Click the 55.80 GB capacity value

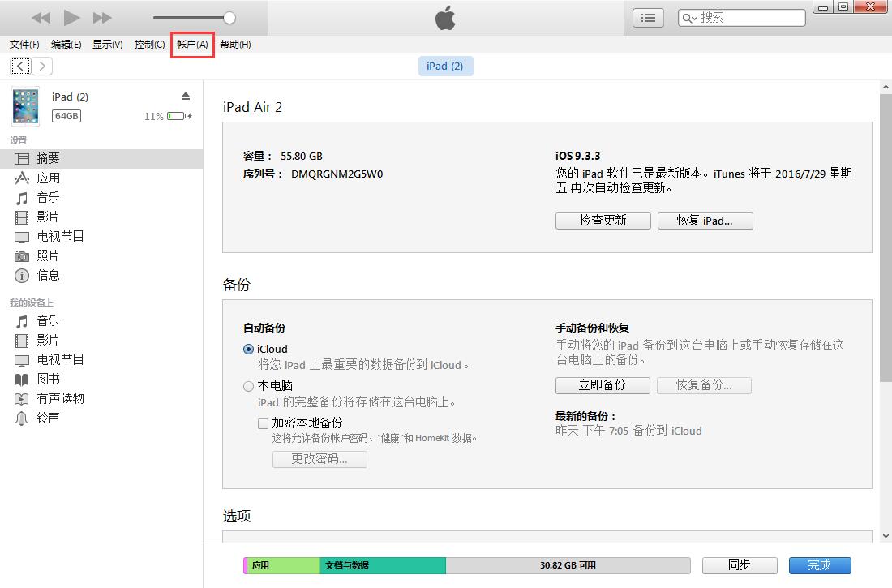coord(302,156)
